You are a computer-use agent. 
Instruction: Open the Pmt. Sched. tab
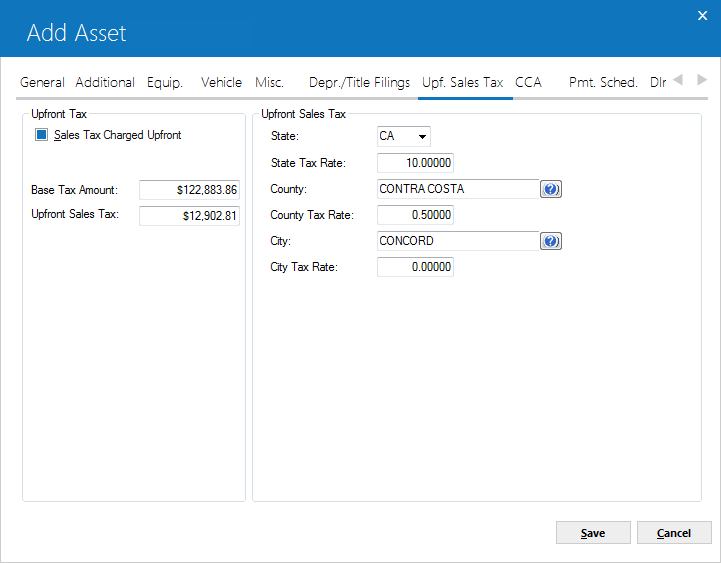603,82
